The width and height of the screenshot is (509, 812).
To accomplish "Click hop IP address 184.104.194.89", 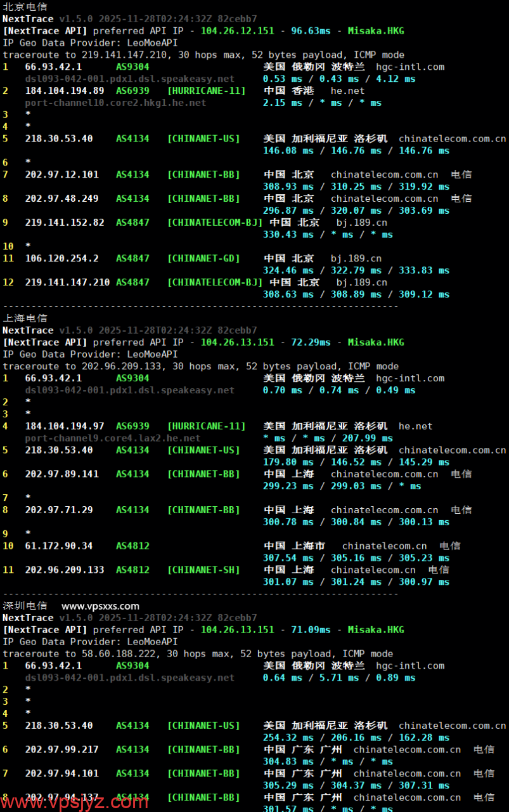I will pos(64,91).
